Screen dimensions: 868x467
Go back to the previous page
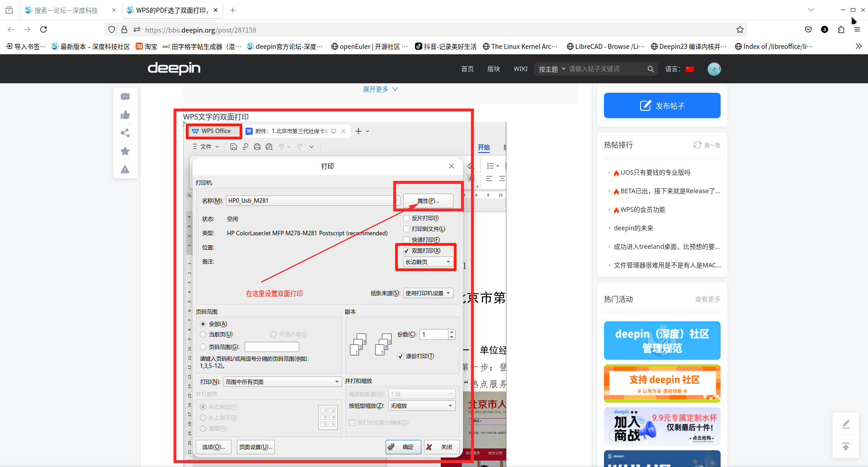tap(11, 29)
